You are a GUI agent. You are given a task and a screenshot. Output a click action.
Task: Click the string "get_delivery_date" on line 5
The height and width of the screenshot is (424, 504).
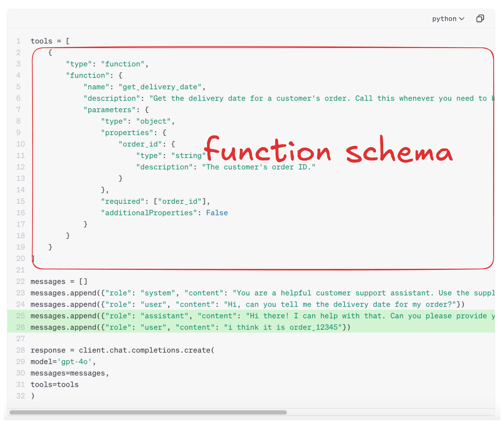160,87
